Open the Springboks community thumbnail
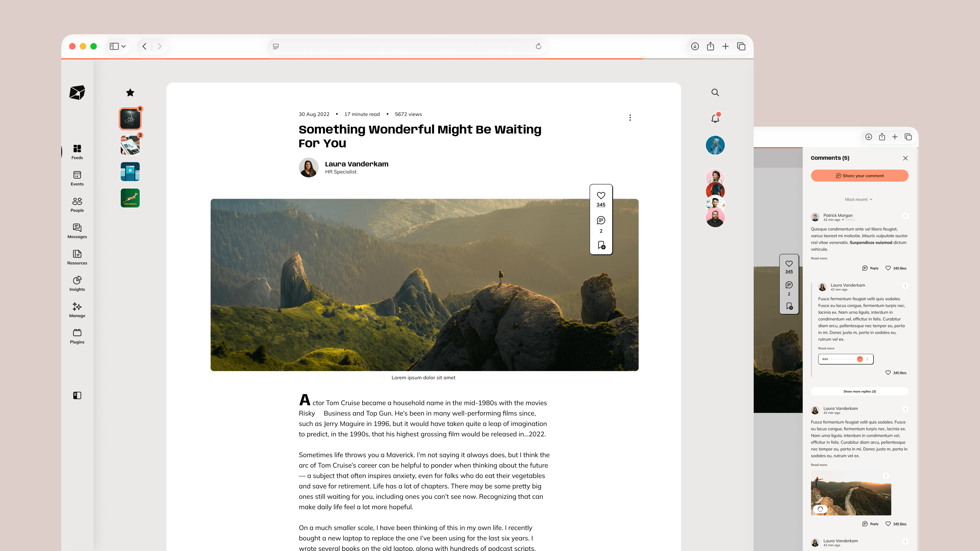The width and height of the screenshot is (980, 551). 130,198
